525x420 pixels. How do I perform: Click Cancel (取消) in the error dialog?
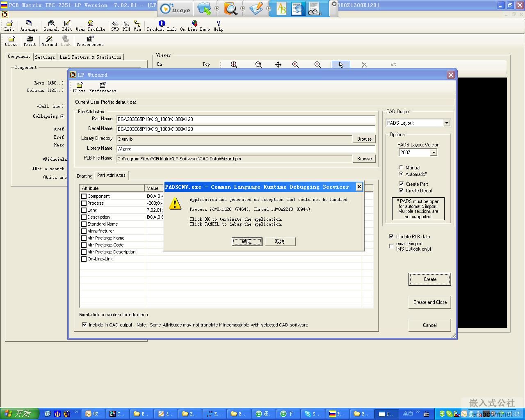(x=280, y=242)
